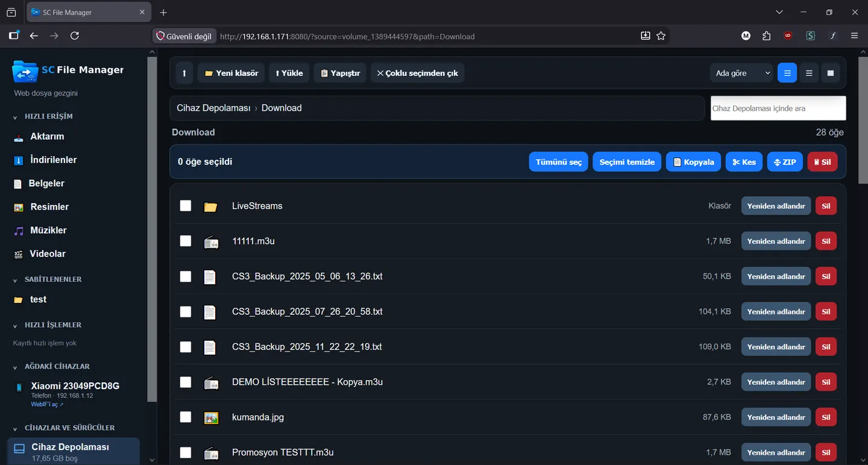This screenshot has height=465, width=868.
Task: Click the Tümünü seç button
Action: pos(559,162)
